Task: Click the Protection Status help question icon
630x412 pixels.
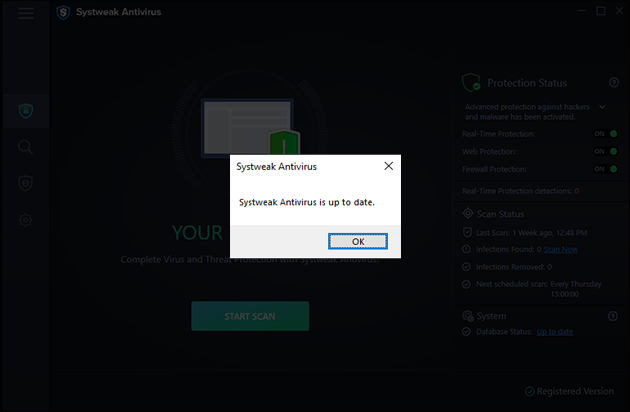Action: click(614, 82)
